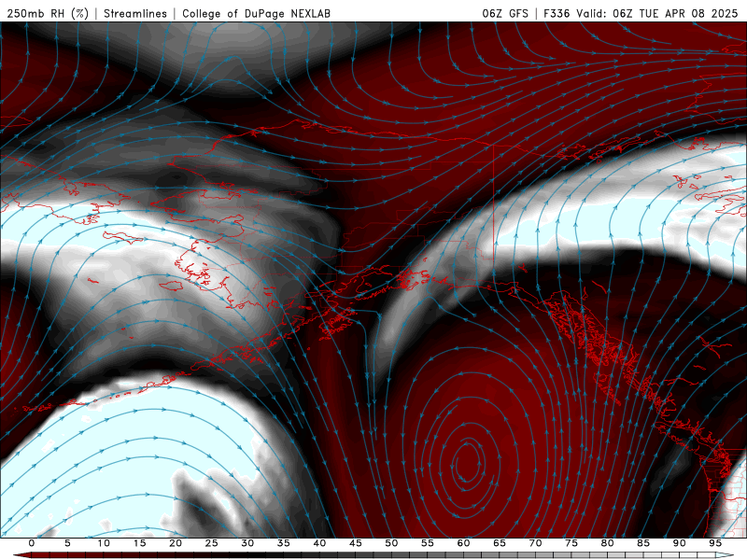Click the "250mb RH (%)" title text
Screen dimensions: 747x560
pyautogui.click(x=49, y=13)
